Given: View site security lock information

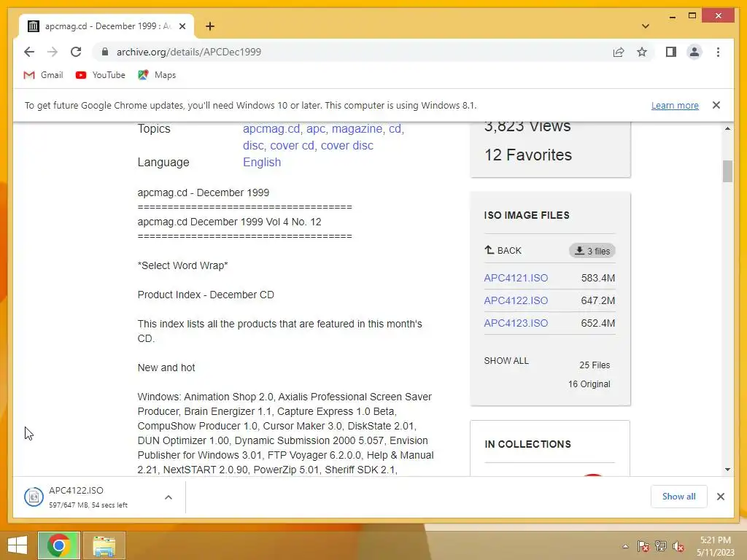Looking at the screenshot, I should (x=105, y=52).
